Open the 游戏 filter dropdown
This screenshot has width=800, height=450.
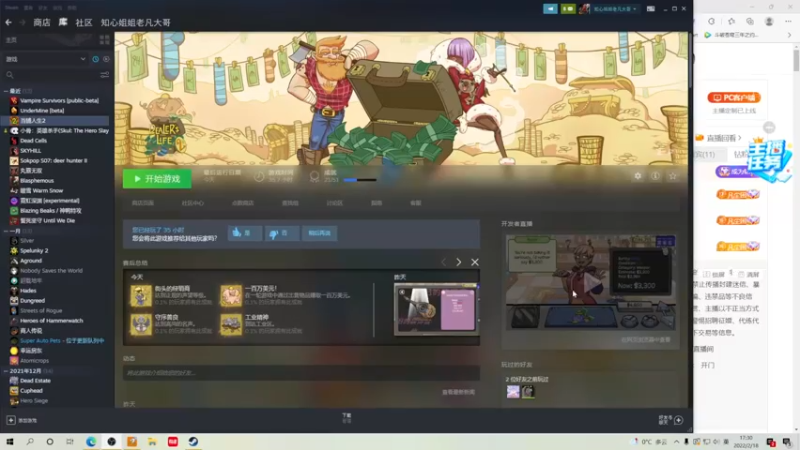[45, 59]
